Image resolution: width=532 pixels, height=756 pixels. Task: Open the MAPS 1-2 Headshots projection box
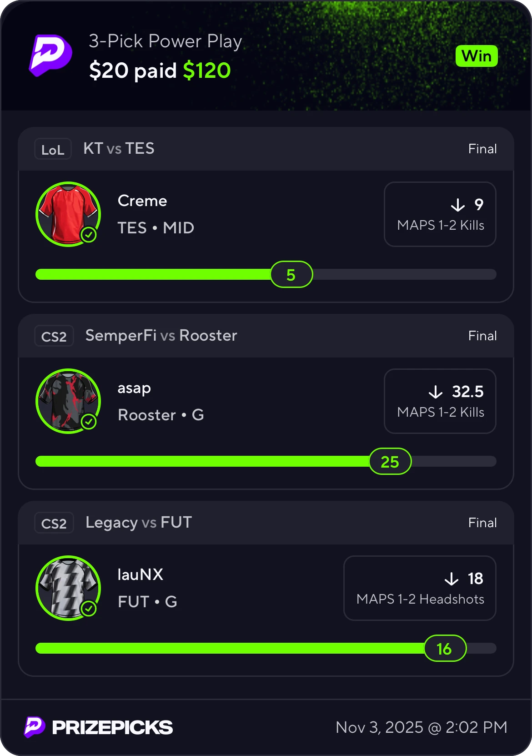click(420, 588)
